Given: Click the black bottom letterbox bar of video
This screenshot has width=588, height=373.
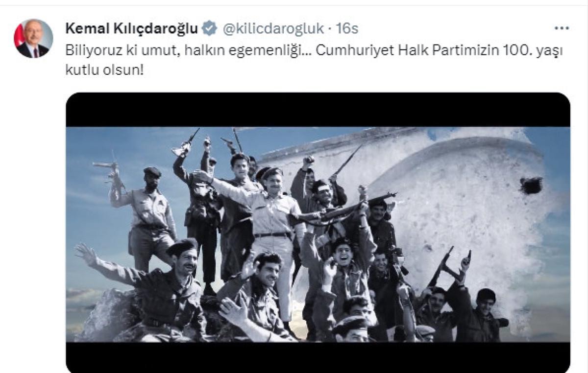Looking at the screenshot, I should [318, 357].
